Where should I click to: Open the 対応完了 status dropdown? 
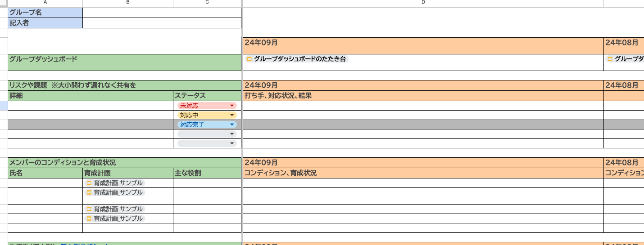pos(207,125)
